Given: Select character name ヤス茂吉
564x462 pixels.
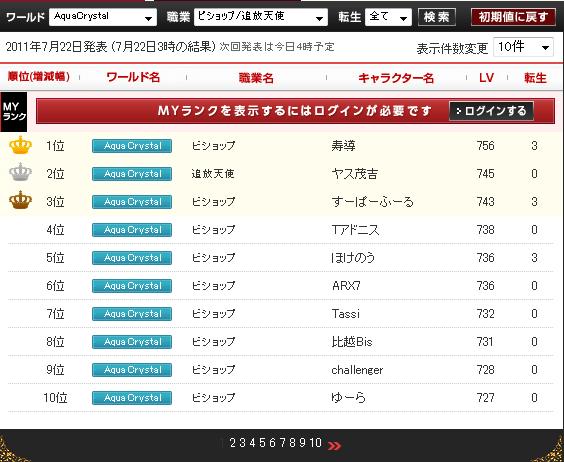Looking at the screenshot, I should click(x=355, y=174).
